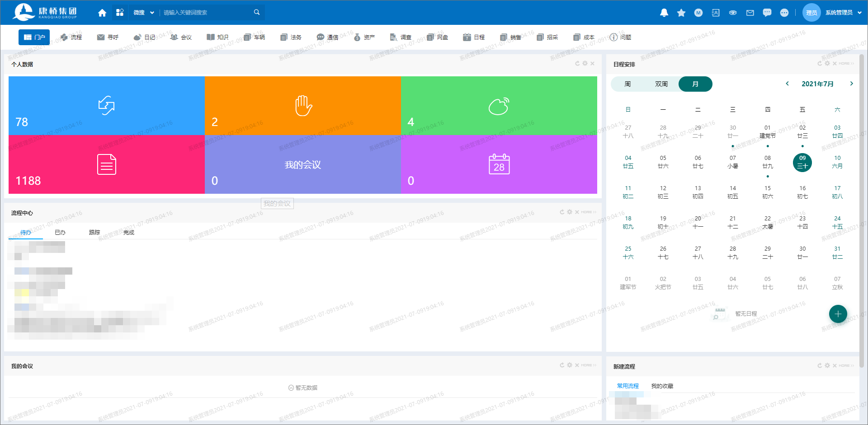Go to previous month in calendar
868x425 pixels.
787,84
